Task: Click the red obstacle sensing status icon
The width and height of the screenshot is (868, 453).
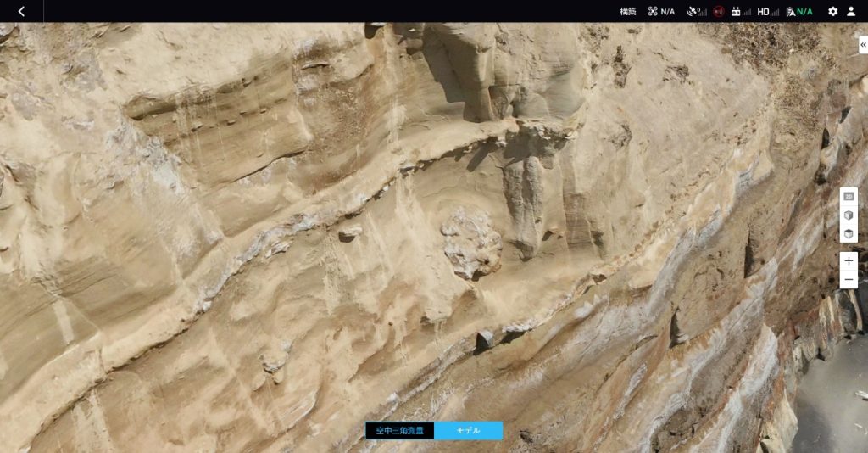Action: click(719, 11)
